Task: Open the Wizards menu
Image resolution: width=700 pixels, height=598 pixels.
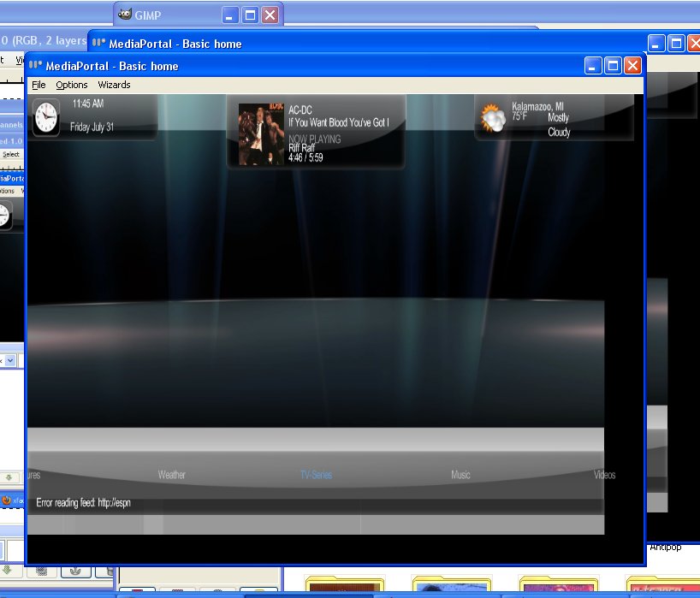Action: click(x=114, y=85)
